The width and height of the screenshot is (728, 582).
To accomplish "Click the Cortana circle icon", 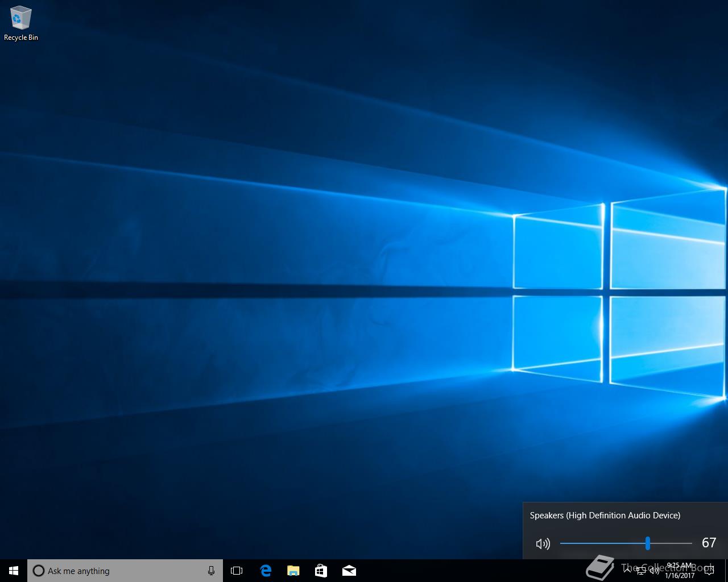I will (38, 571).
